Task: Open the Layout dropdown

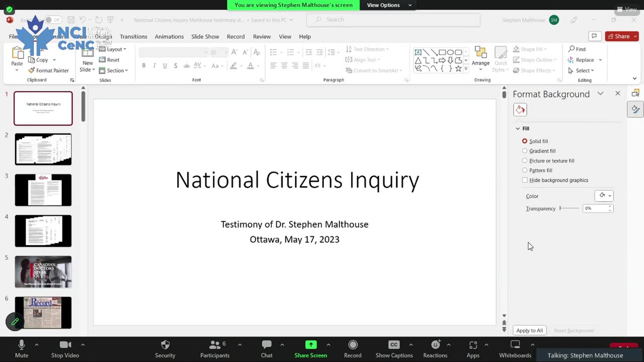Action: pyautogui.click(x=113, y=49)
